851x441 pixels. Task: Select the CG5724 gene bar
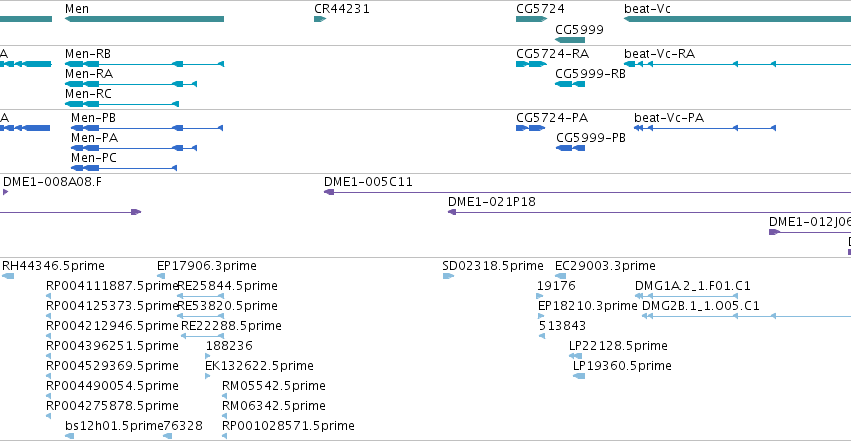(x=531, y=19)
